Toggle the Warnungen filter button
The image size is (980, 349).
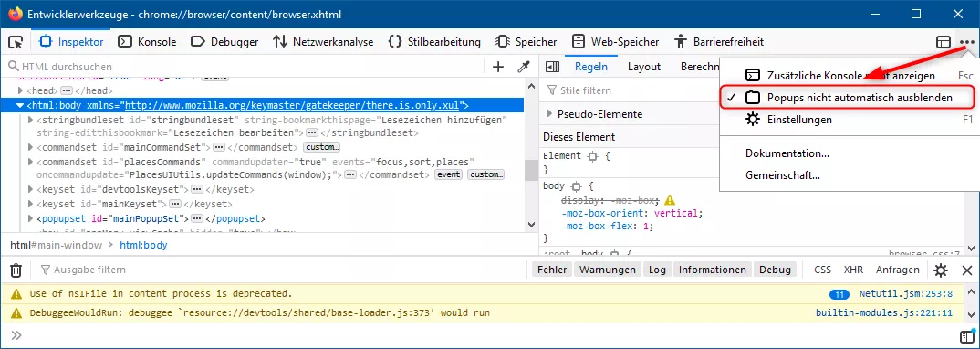[x=608, y=270]
